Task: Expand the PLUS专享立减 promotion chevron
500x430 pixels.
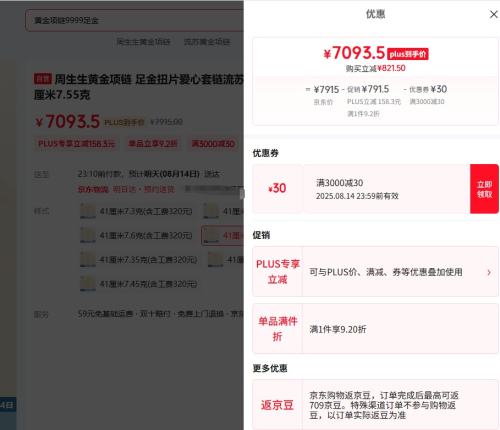Action: (489, 272)
